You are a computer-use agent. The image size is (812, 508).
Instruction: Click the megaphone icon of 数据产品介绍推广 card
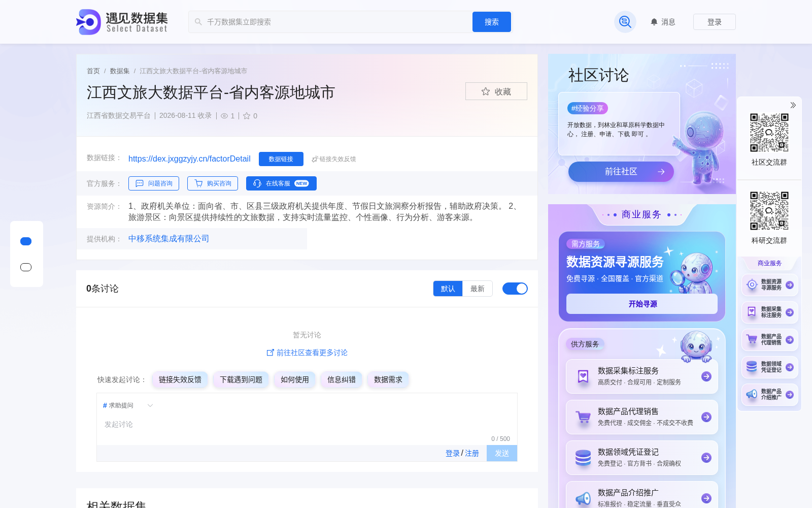click(583, 498)
